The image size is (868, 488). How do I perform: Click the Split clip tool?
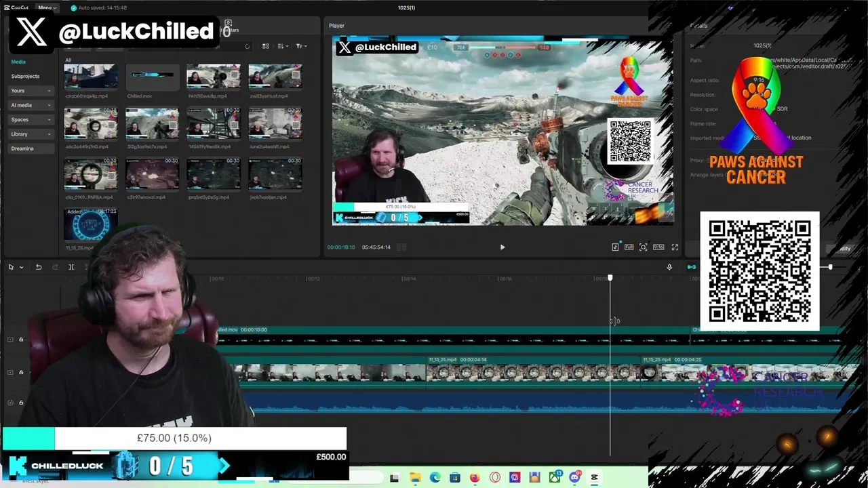71,267
